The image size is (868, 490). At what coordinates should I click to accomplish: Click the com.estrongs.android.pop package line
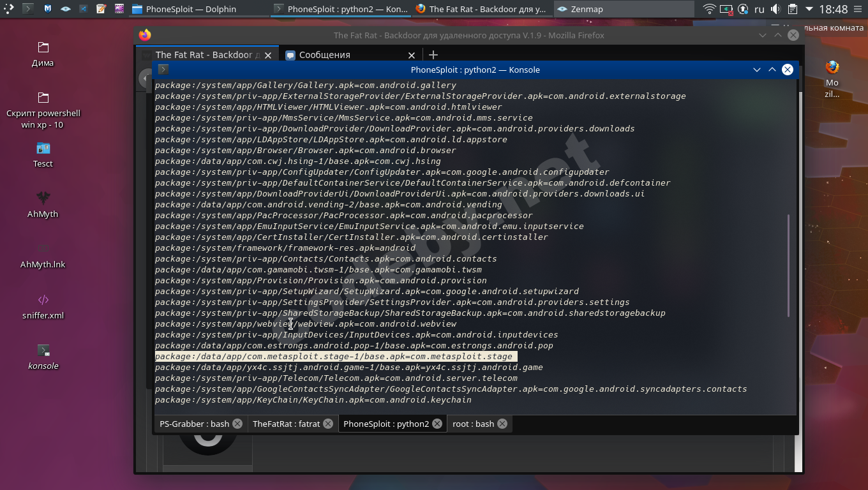(354, 346)
